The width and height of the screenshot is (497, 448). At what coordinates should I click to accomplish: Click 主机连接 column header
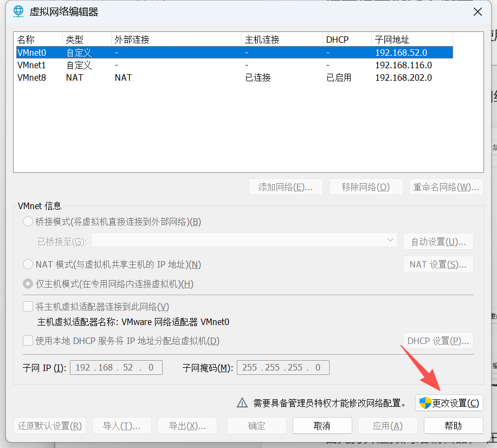click(x=282, y=40)
